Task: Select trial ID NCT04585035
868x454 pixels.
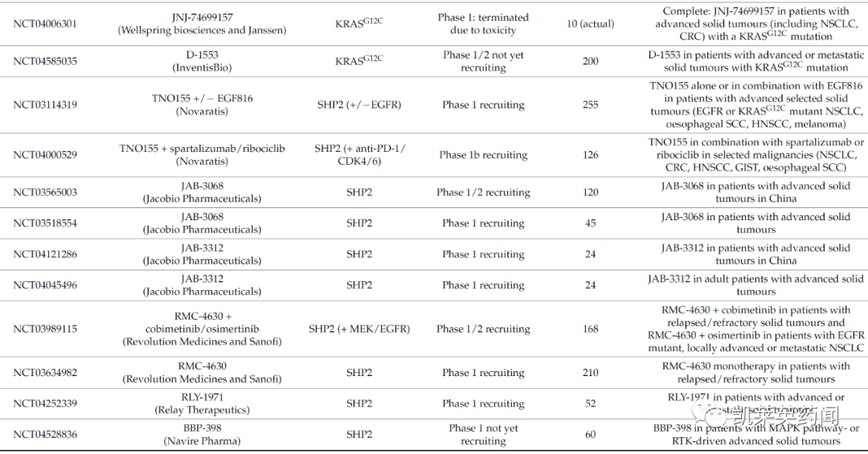Action: (45, 61)
